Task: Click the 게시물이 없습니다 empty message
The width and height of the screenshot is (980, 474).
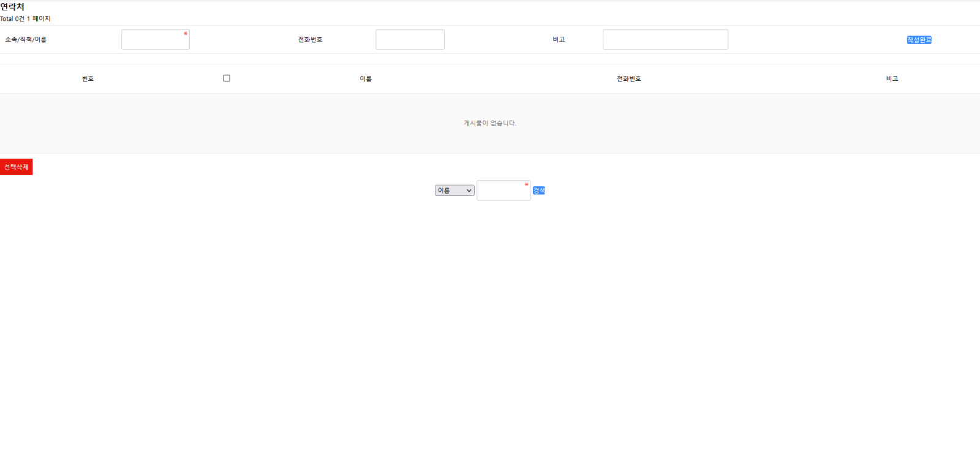Action: pyautogui.click(x=489, y=123)
